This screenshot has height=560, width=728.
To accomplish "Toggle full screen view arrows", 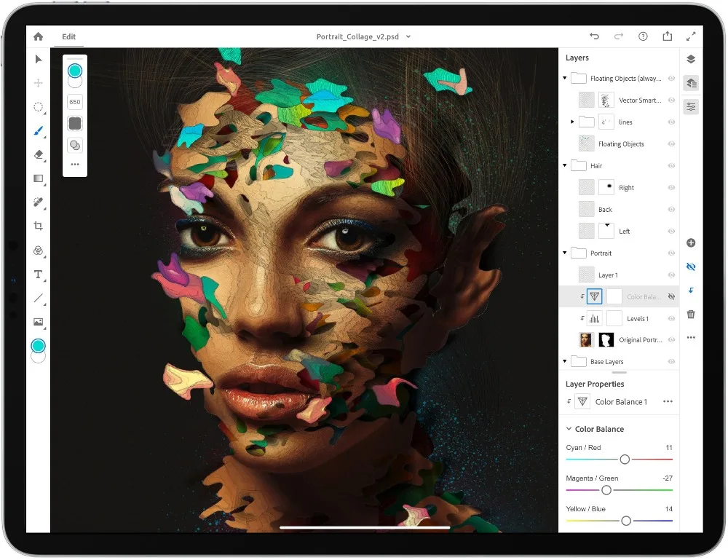I will click(x=691, y=36).
